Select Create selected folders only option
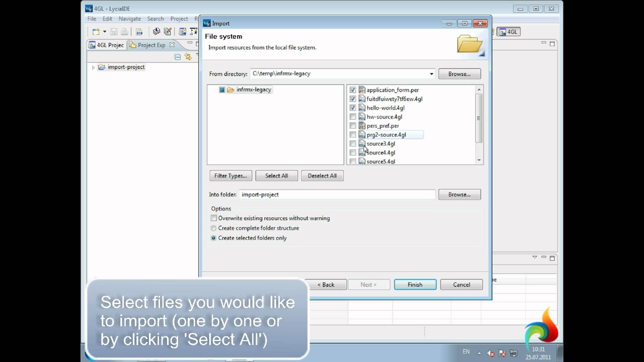 (214, 238)
